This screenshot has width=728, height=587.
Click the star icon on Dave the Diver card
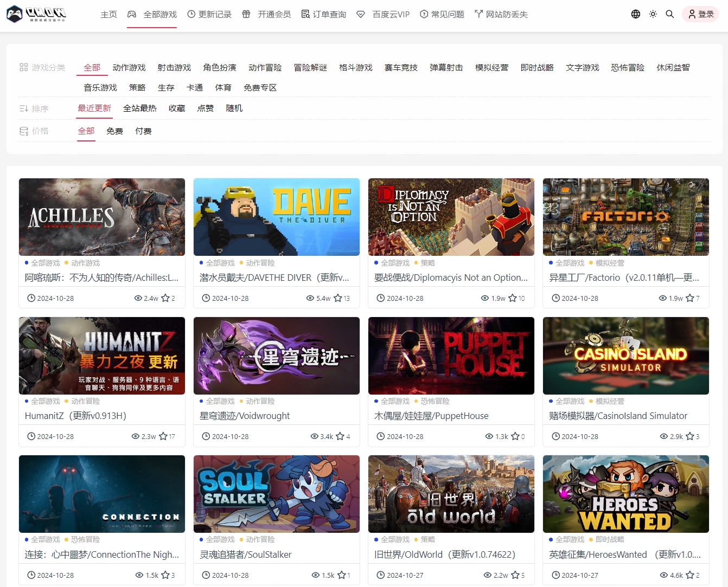(338, 298)
